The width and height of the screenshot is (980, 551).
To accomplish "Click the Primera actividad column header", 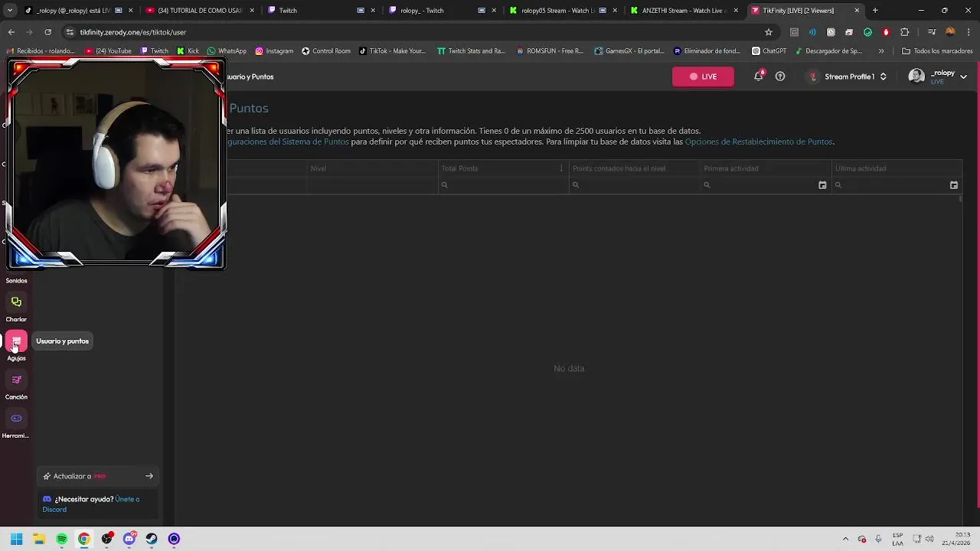I will (x=766, y=168).
